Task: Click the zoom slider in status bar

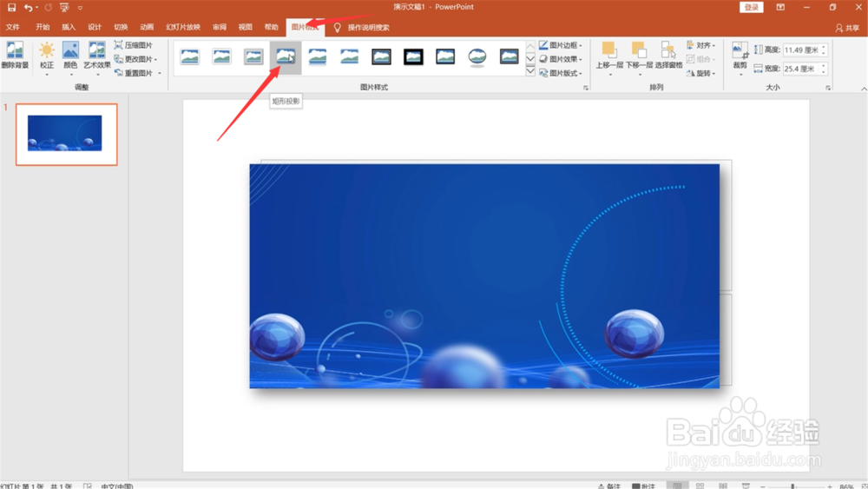Action: coord(795,486)
